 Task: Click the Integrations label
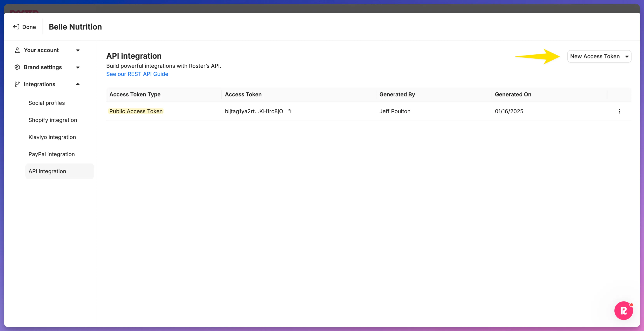(39, 84)
